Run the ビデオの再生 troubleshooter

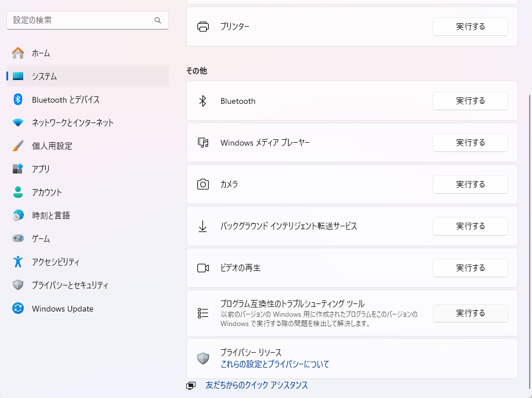pyautogui.click(x=470, y=268)
